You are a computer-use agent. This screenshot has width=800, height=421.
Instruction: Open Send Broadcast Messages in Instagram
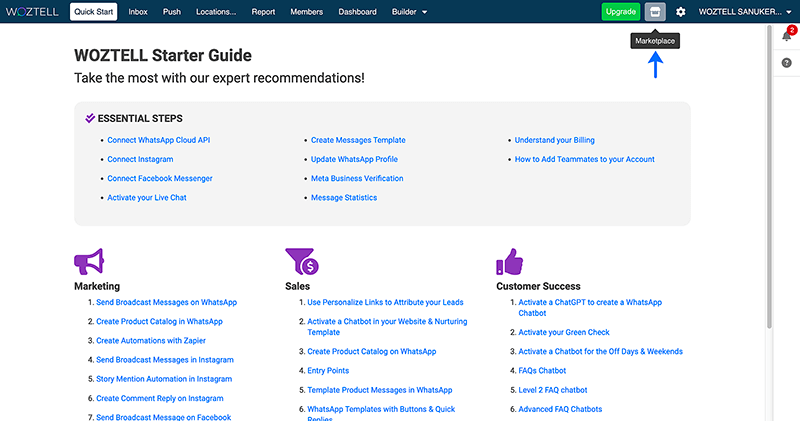165,360
